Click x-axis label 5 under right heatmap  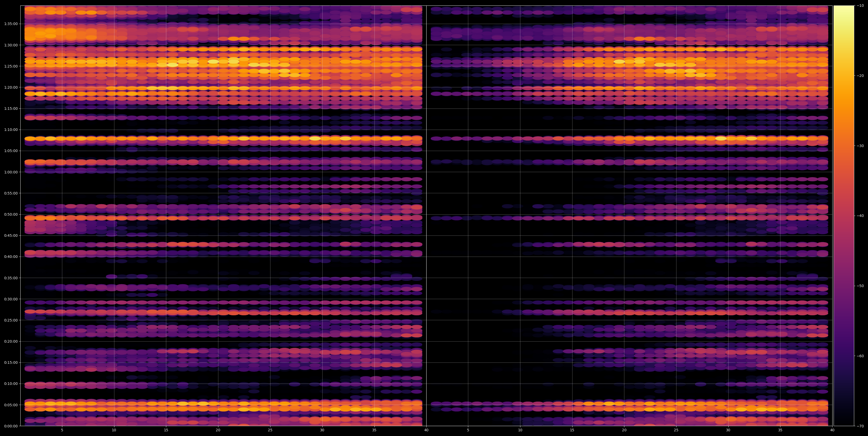[468, 430]
